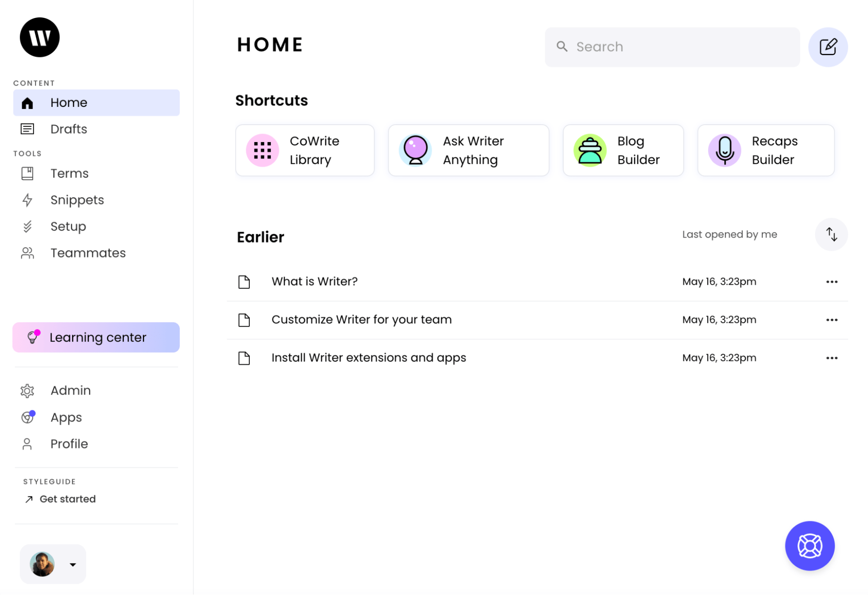Click the Blog Builder shortcut icon
Screen dimensions: 868x595
pos(589,150)
